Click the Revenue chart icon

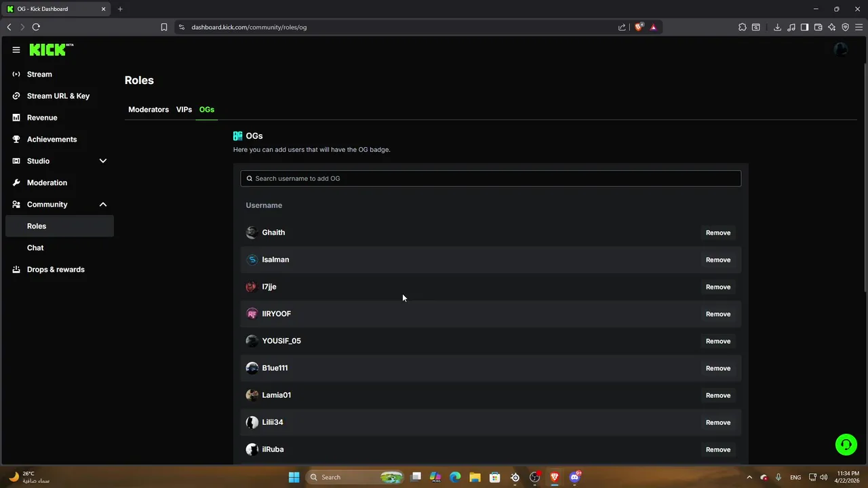pos(16,117)
